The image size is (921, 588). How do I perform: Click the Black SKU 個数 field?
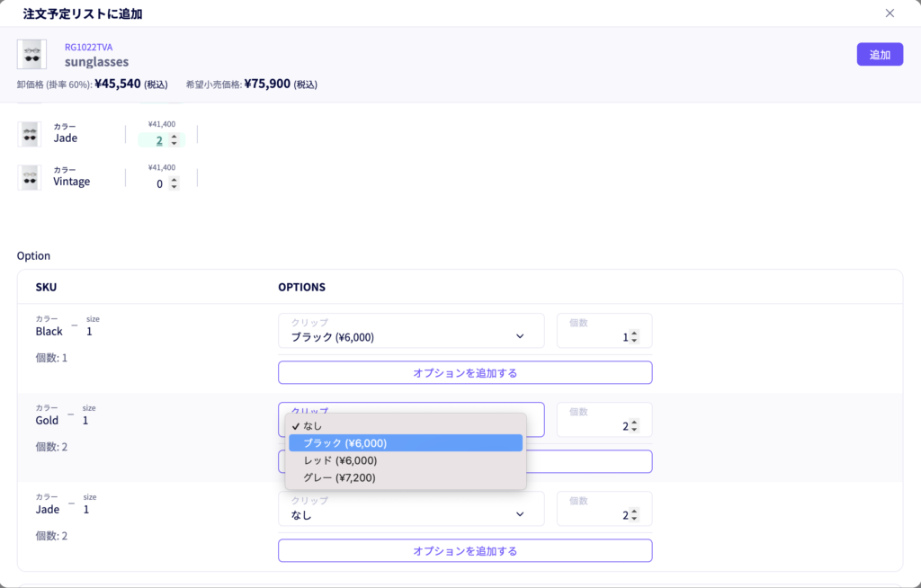604,331
